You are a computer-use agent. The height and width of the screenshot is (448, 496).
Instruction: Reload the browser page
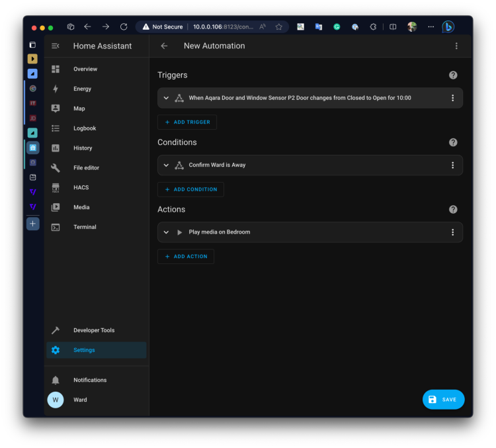[124, 27]
